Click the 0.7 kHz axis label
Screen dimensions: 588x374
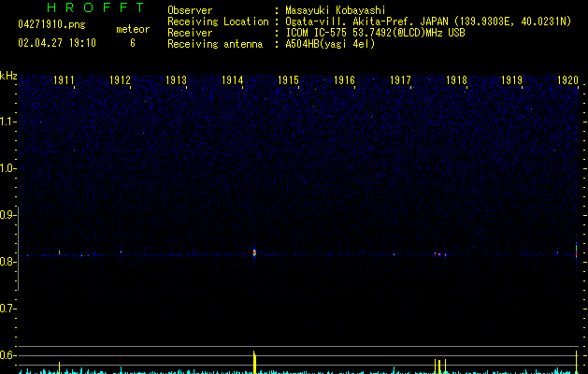click(7, 309)
